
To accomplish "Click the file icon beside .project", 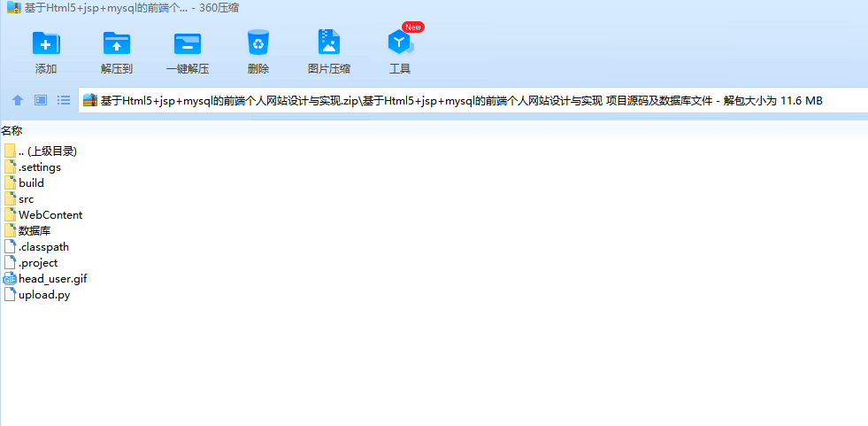I will (x=10, y=262).
